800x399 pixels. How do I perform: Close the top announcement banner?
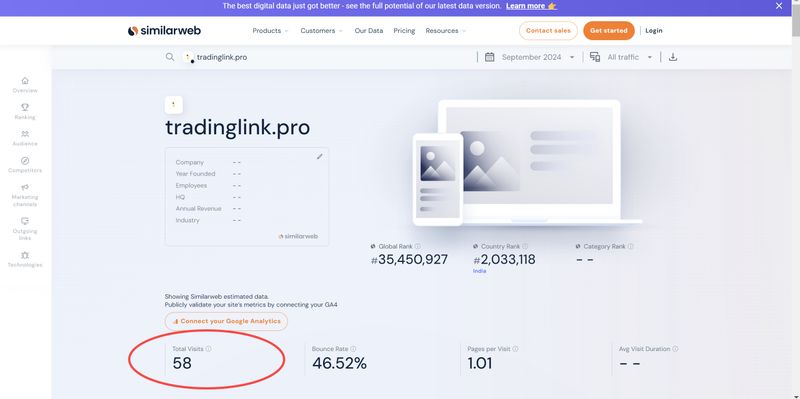pyautogui.click(x=779, y=6)
